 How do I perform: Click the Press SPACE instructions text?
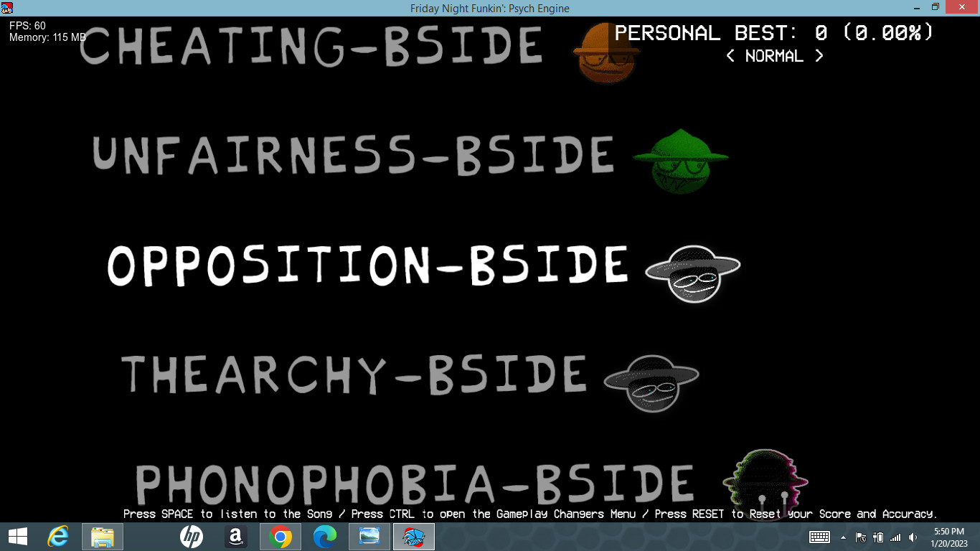click(530, 514)
